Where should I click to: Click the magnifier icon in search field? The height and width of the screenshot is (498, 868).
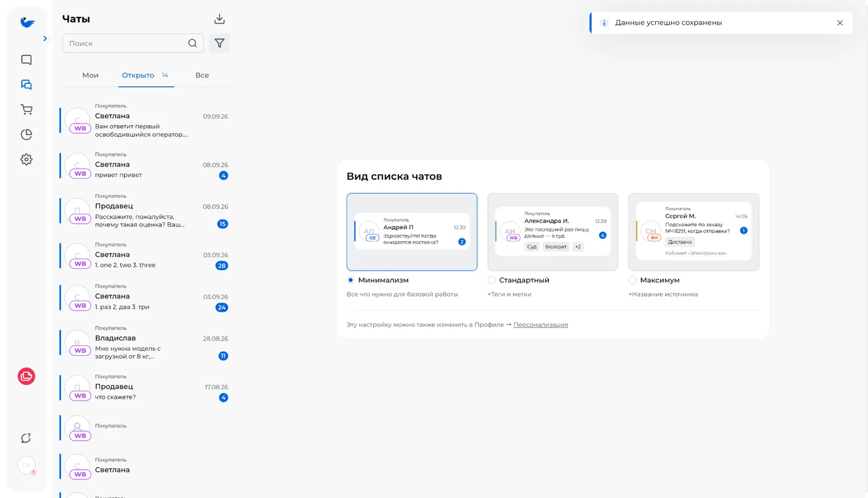[x=192, y=43]
